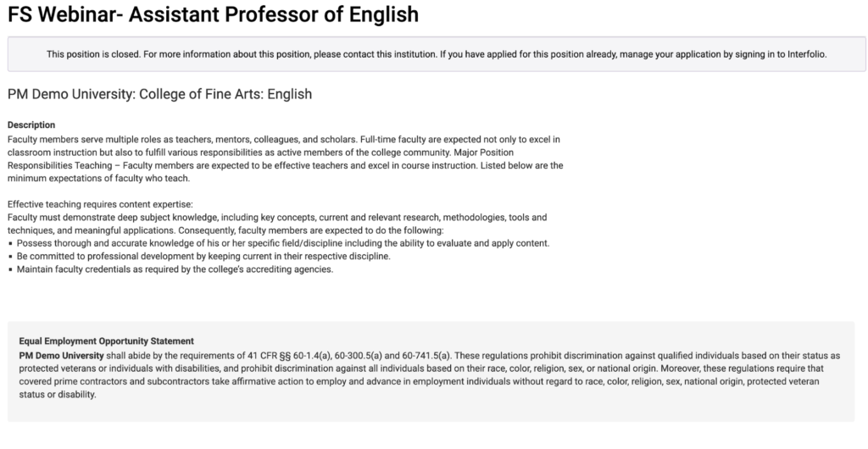
Task: Click the gray EEO statement panel
Action: point(431,372)
